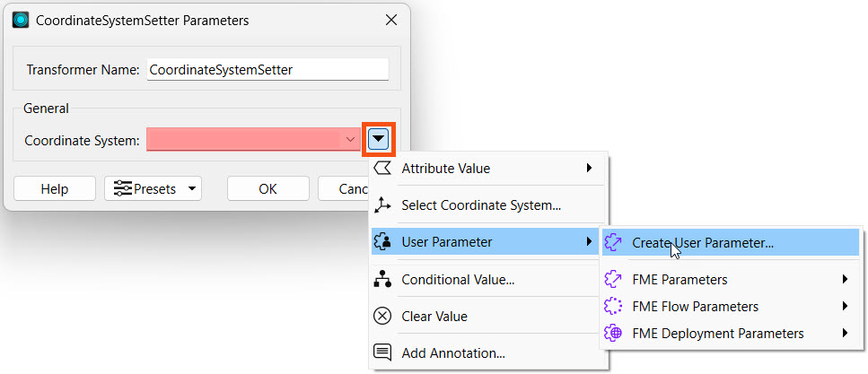Click the Create User Parameter sparkle icon

pos(614,242)
